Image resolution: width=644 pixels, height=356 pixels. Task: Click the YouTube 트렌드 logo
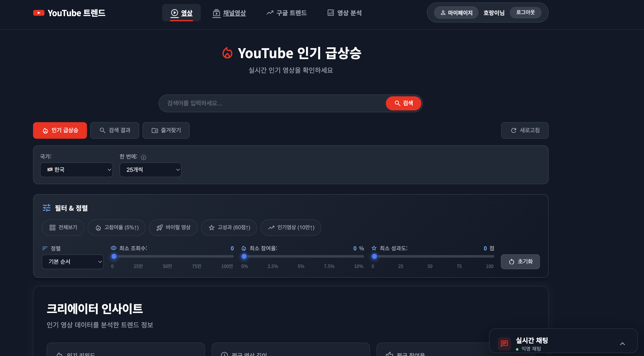tap(69, 13)
